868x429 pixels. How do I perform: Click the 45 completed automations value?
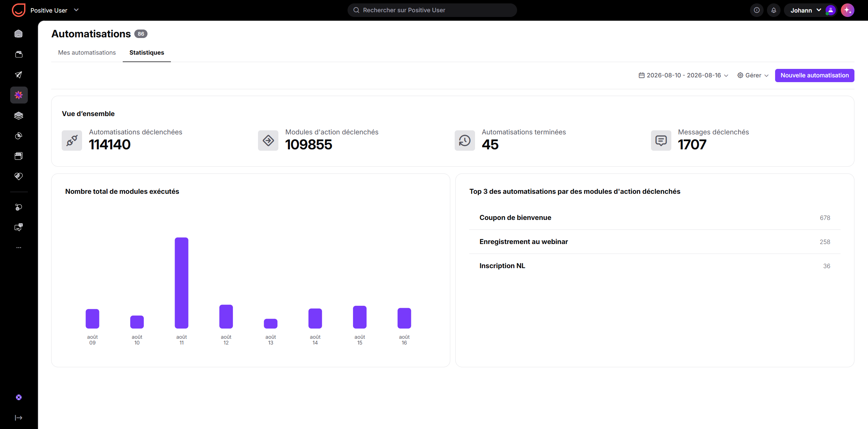(490, 145)
